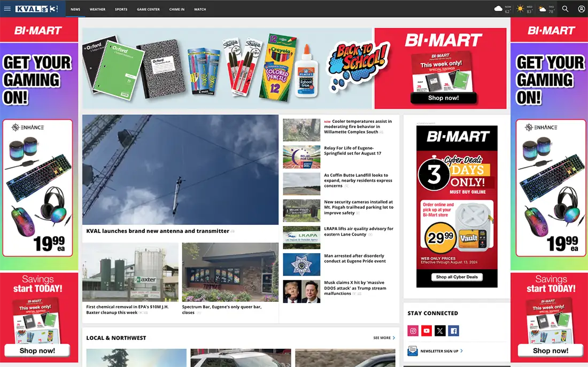Click the Trump and Musk thumbnail
The width and height of the screenshot is (588, 367).
pos(301,291)
